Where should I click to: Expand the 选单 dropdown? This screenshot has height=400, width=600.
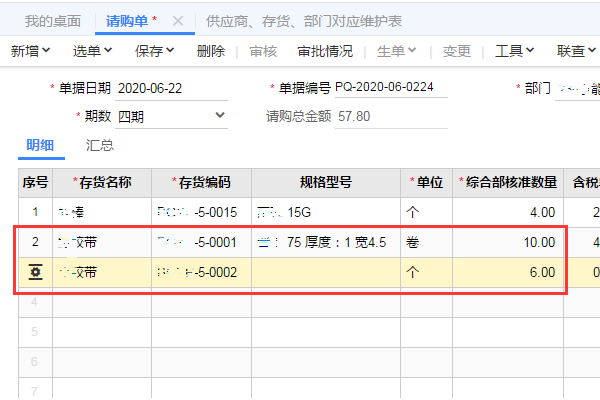click(x=96, y=51)
